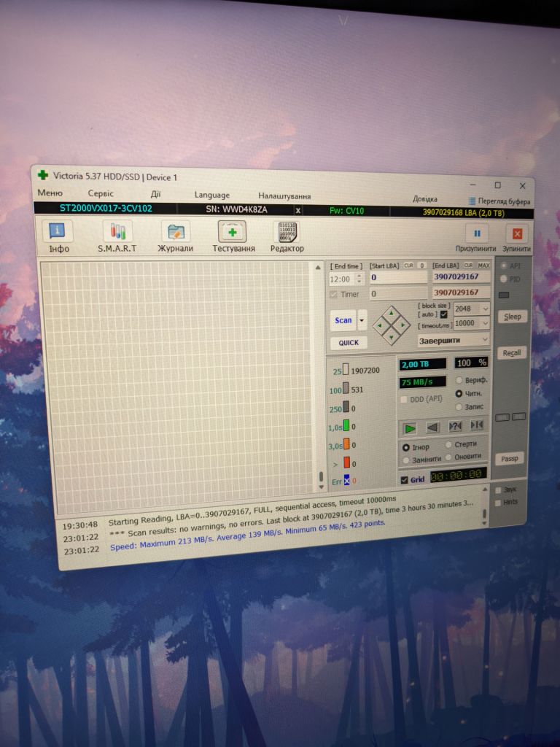560x747 pixels.
Task: Open the Меню menu
Action: (x=50, y=193)
